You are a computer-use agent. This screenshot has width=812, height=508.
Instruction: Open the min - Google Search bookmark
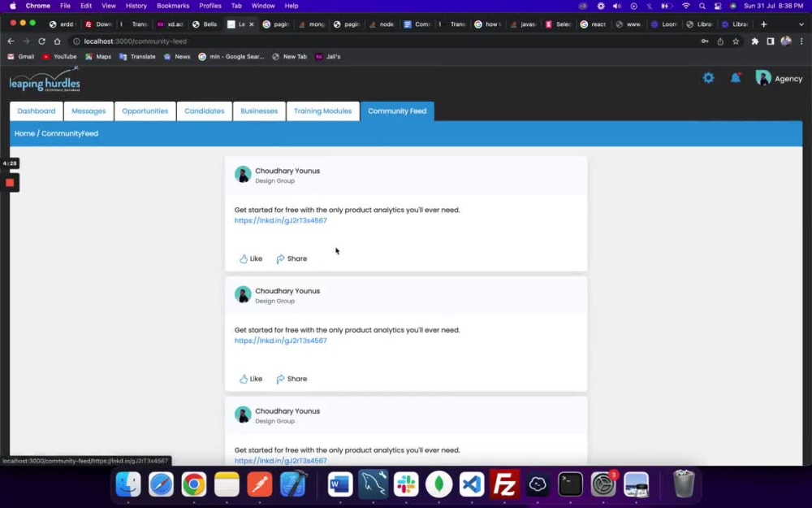231,57
